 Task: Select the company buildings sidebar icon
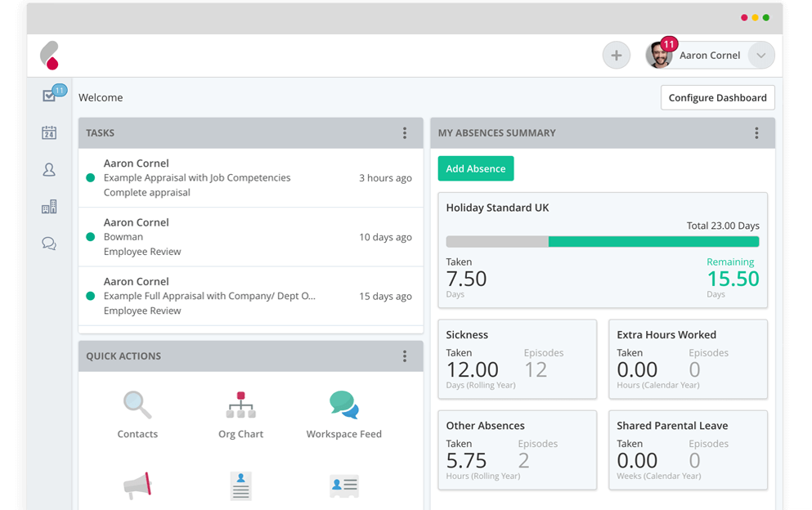(49, 206)
